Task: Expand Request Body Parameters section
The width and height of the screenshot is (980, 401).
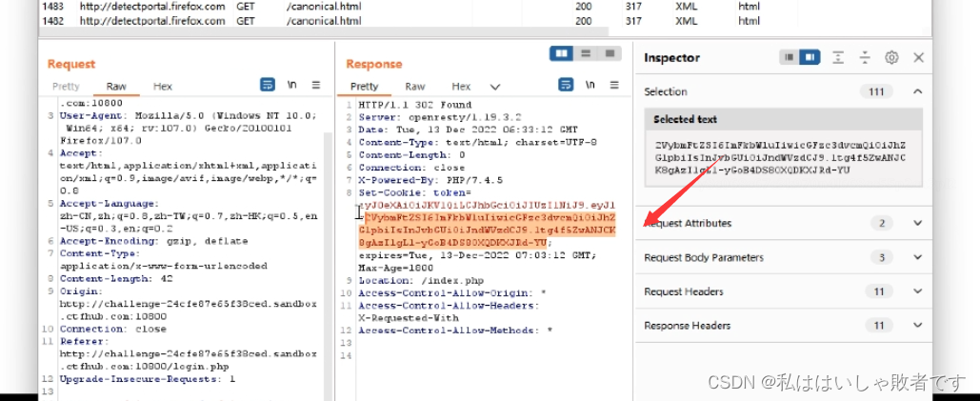Action: [x=917, y=257]
